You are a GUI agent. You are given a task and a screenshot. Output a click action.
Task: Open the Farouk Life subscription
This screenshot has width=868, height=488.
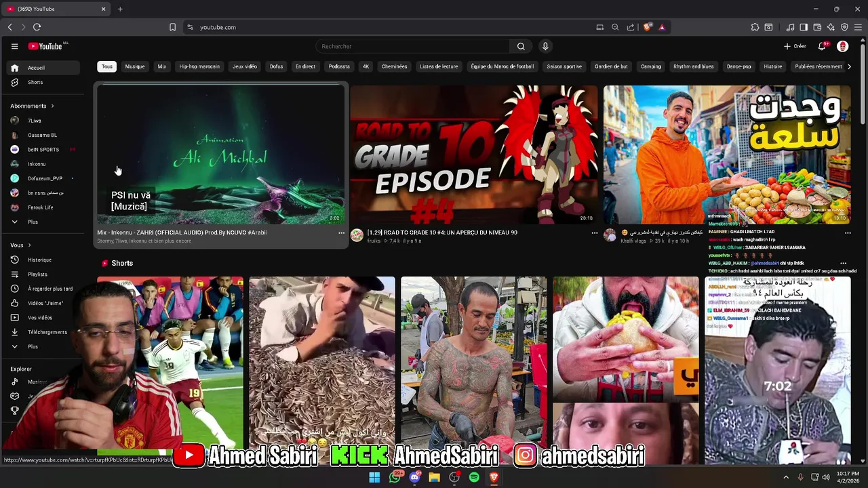click(x=43, y=207)
